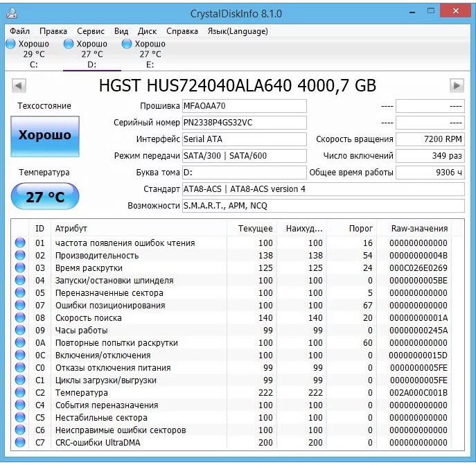Select attribute name Запуски/остановки шпинделя

click(114, 281)
